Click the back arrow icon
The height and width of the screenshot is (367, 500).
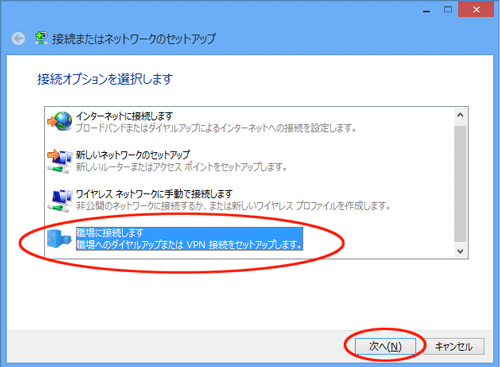click(18, 39)
